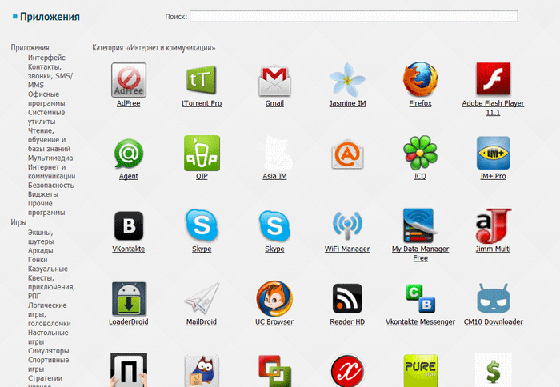Open the Стратегии category
The image size is (560, 387).
coord(45,378)
